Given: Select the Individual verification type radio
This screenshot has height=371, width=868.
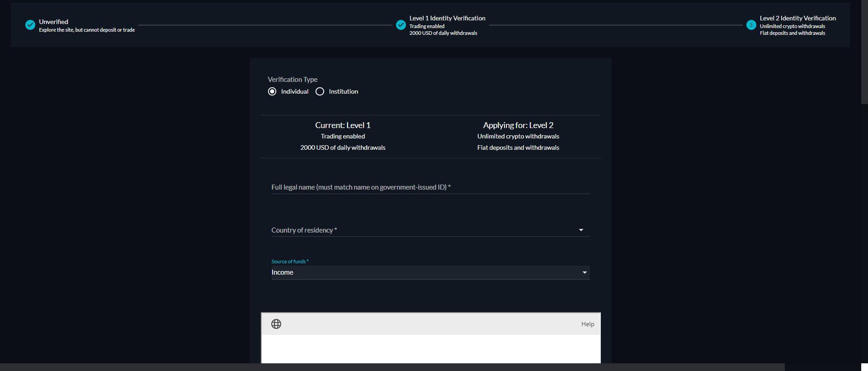Looking at the screenshot, I should tap(272, 91).
